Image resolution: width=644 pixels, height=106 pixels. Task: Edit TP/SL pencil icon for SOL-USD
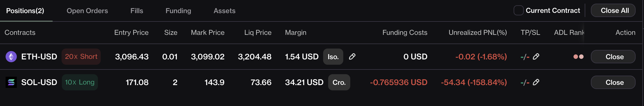tap(536, 82)
